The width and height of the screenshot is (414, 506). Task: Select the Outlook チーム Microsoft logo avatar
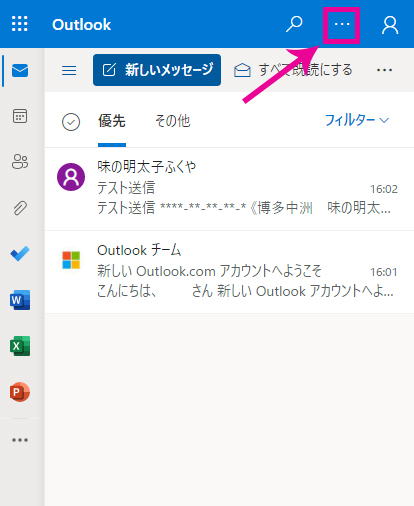click(x=71, y=260)
